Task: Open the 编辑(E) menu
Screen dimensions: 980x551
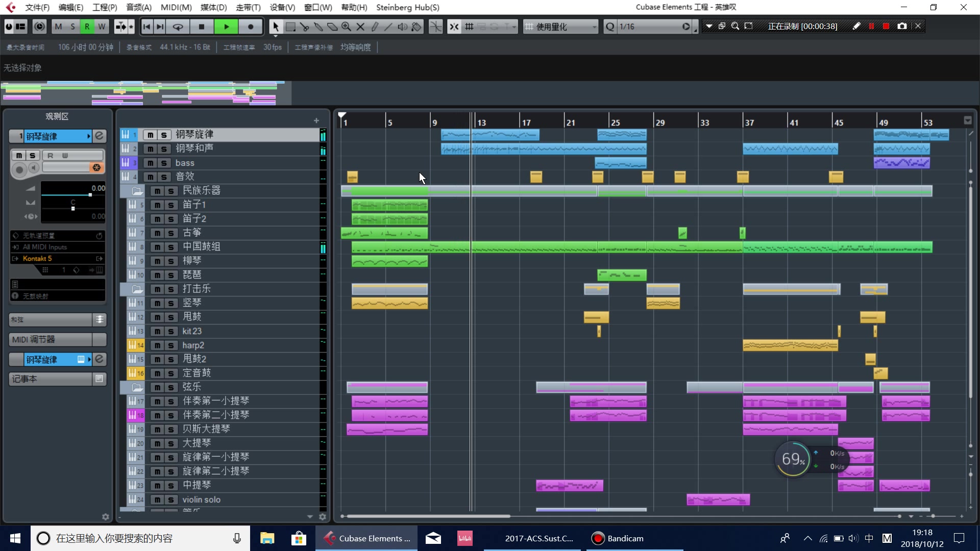Action: pos(71,7)
